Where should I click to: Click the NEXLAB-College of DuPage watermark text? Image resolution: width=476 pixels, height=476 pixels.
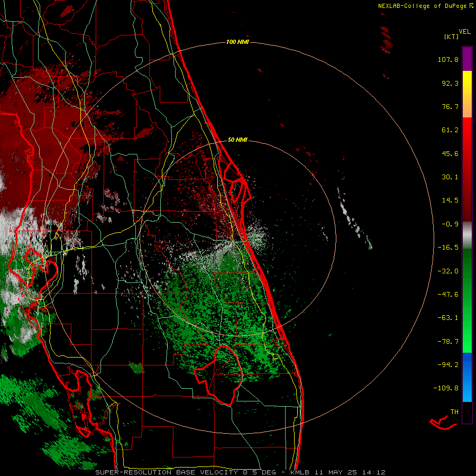423,6
